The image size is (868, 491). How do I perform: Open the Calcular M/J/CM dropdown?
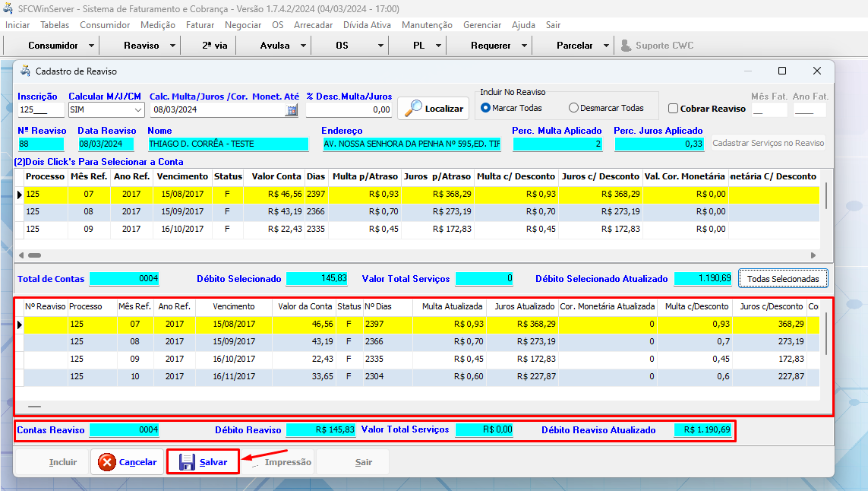tap(137, 109)
